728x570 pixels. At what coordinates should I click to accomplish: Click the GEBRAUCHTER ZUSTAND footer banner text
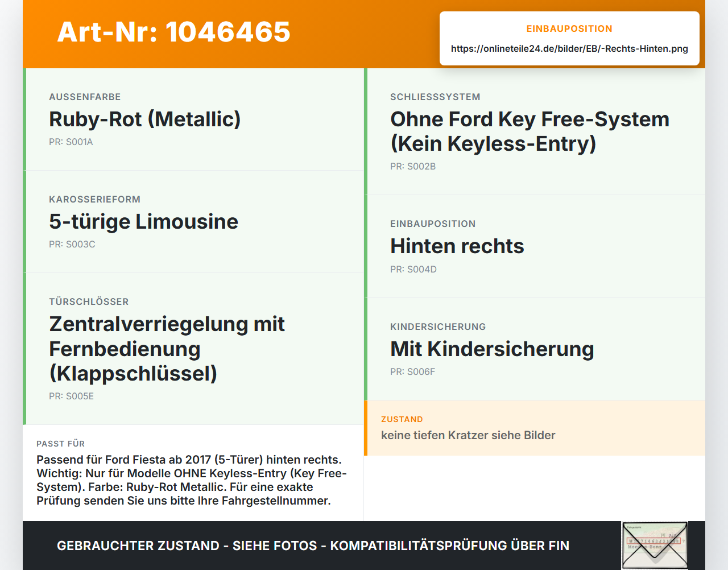(x=313, y=546)
